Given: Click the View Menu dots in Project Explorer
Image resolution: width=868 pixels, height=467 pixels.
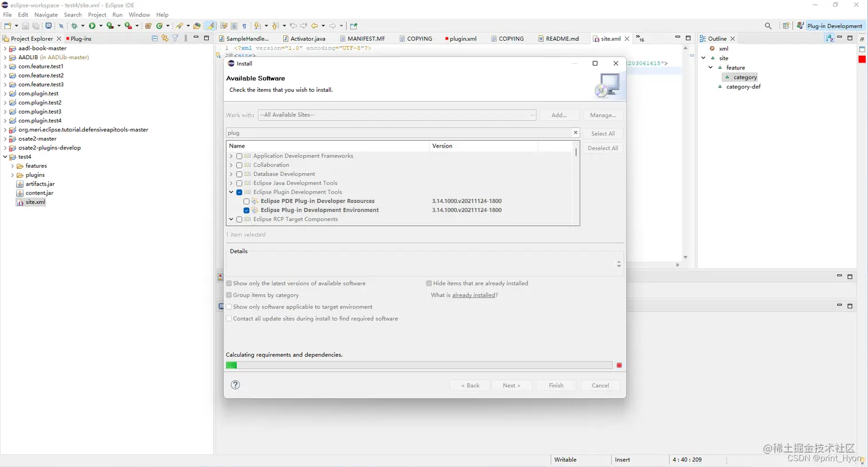Looking at the screenshot, I should pos(185,38).
